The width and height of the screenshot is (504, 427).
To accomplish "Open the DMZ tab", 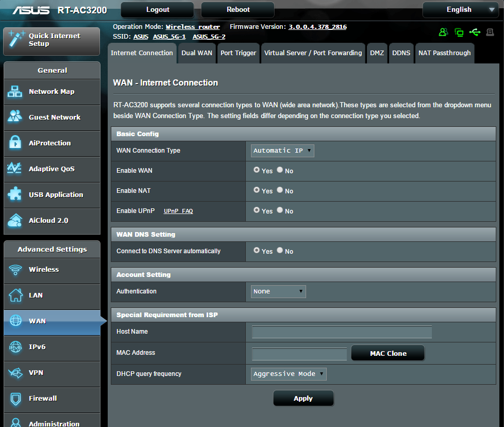I will (377, 53).
